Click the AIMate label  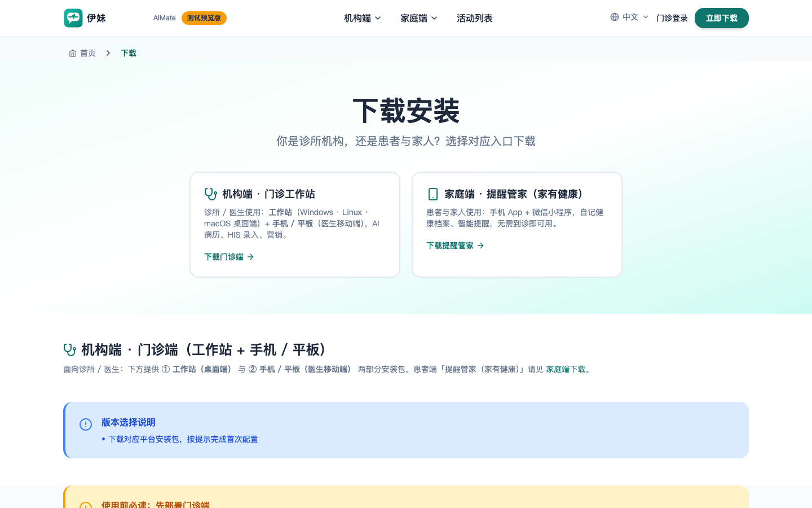click(164, 18)
